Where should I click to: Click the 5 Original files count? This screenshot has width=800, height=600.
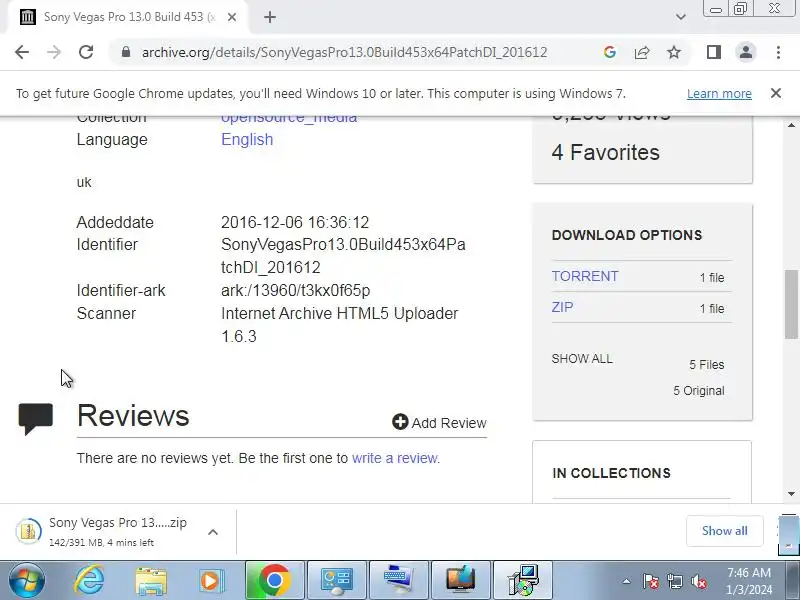coord(698,391)
